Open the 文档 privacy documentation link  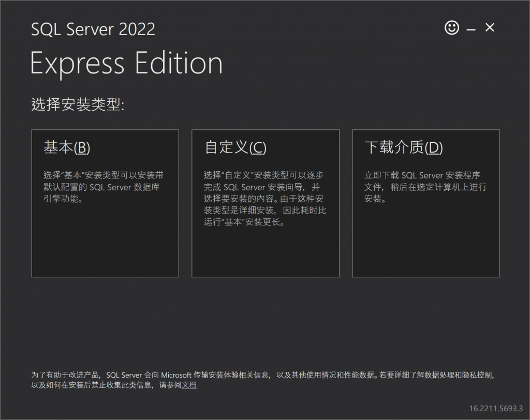189,385
